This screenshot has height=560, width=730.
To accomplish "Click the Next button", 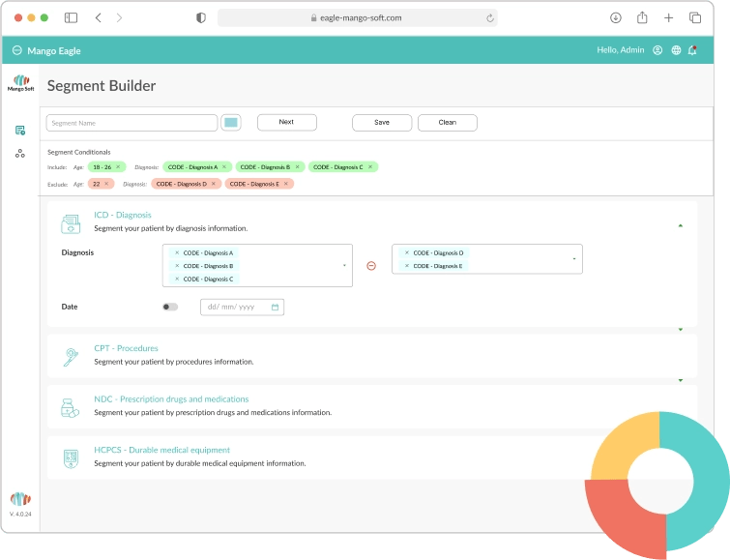I will pyautogui.click(x=287, y=122).
